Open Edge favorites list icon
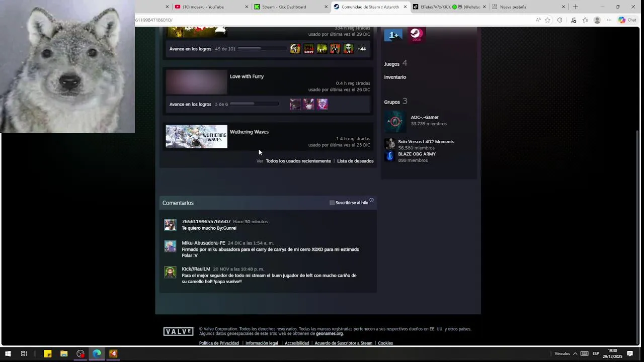 coord(585,20)
